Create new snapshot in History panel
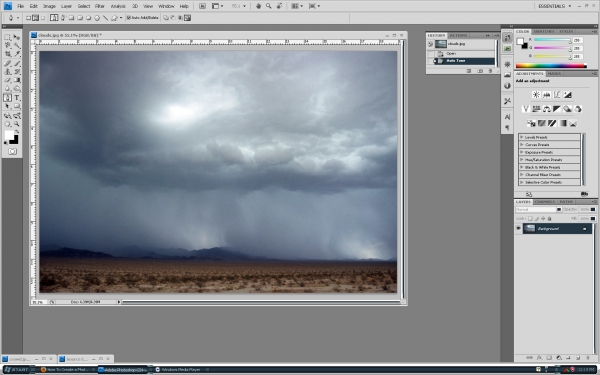 tap(480, 71)
